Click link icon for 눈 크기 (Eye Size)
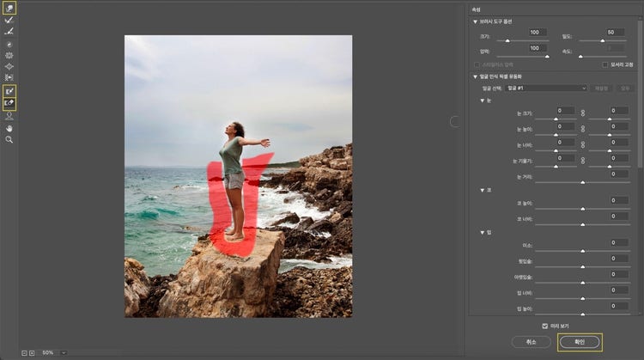Image resolution: width=644 pixels, height=360 pixels. [x=582, y=112]
